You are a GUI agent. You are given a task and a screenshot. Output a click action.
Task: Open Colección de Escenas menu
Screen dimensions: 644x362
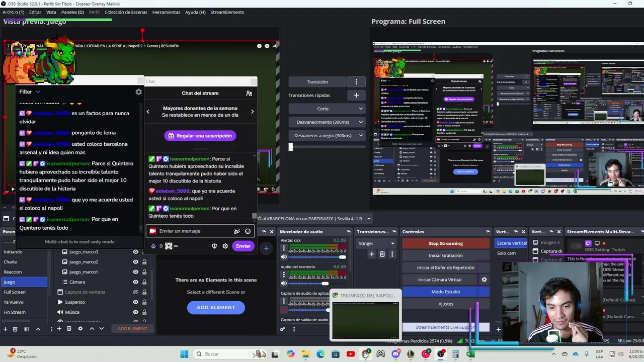click(126, 12)
